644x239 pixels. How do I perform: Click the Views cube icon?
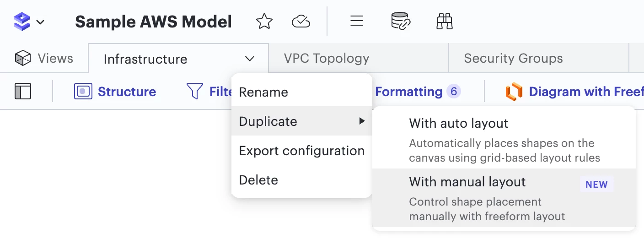(23, 58)
